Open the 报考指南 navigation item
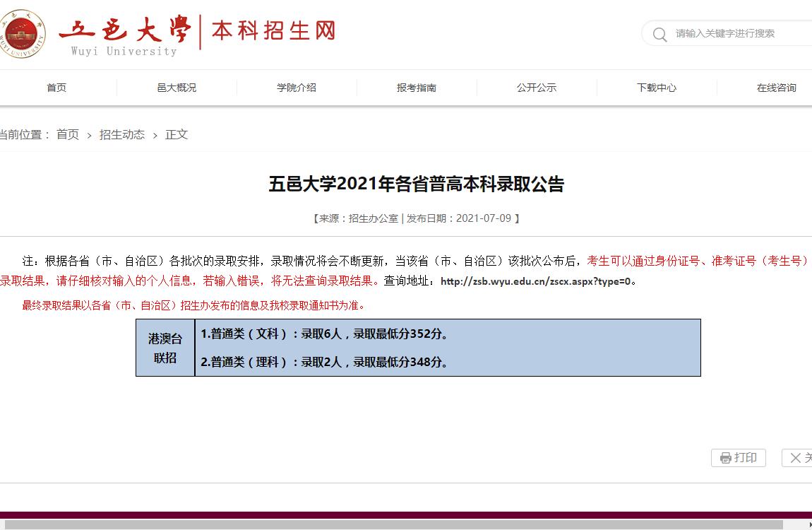The image size is (812, 530). (417, 88)
